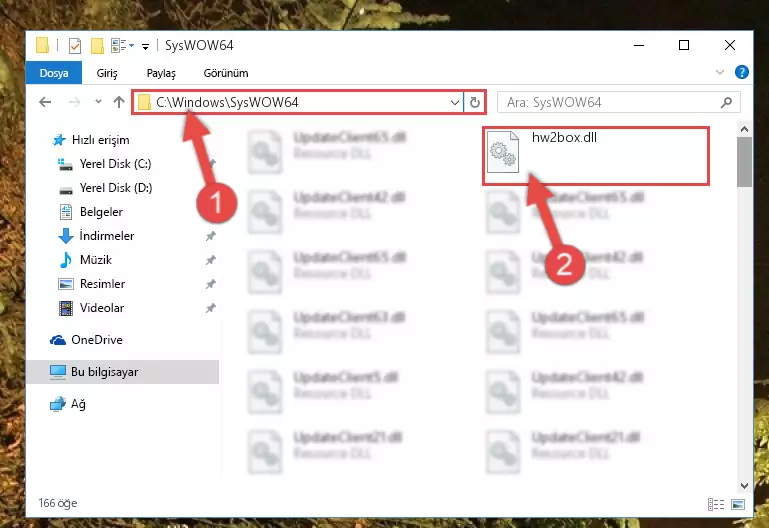Unpin Resimler using its pin icon
The height and width of the screenshot is (528, 769).
tap(210, 284)
